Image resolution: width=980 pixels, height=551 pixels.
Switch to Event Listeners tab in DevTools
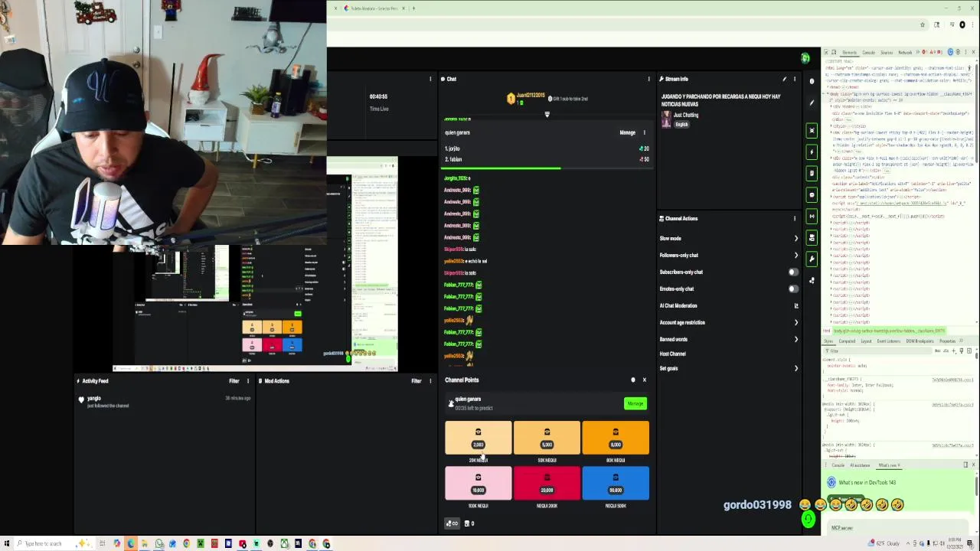click(889, 341)
